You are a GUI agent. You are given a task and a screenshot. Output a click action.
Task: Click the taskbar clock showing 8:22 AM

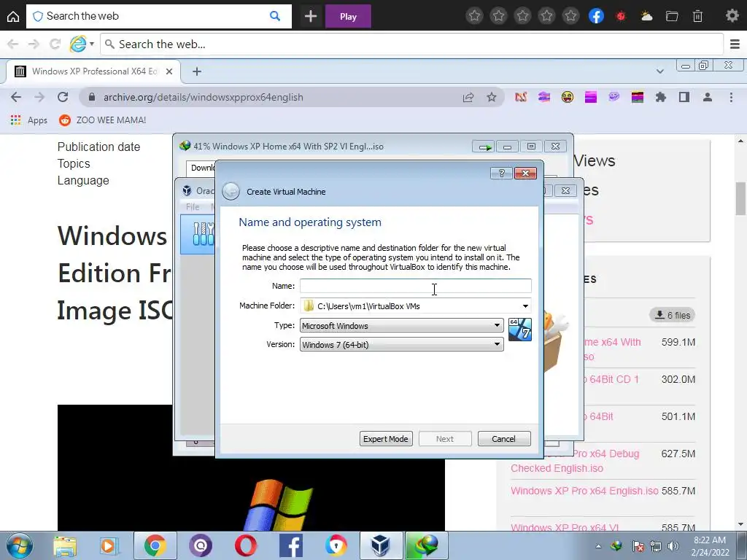[x=710, y=546]
